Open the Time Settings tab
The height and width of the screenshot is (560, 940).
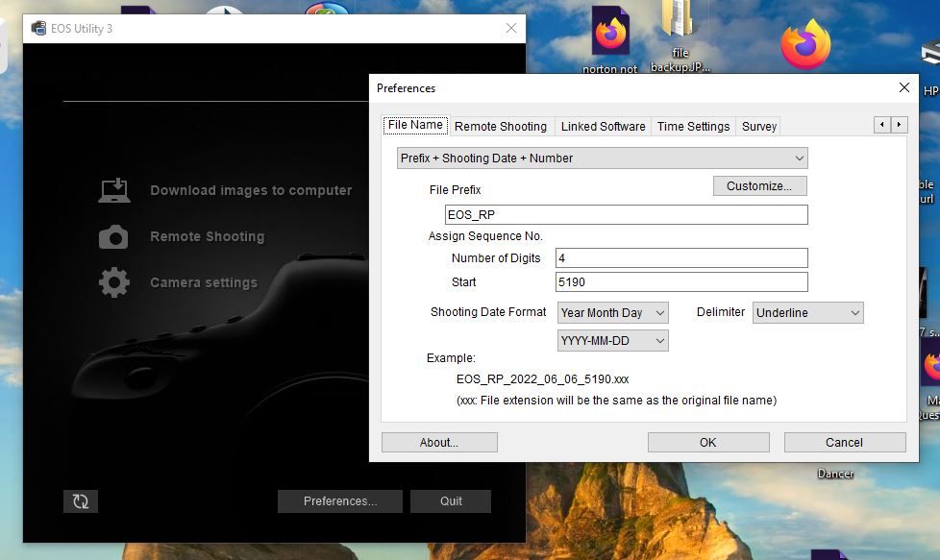pos(693,126)
